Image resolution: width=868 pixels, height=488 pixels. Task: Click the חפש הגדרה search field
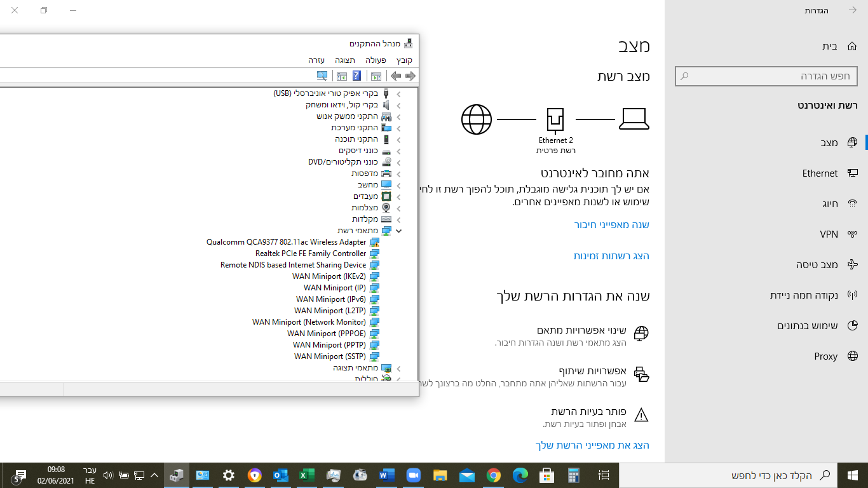tap(766, 76)
